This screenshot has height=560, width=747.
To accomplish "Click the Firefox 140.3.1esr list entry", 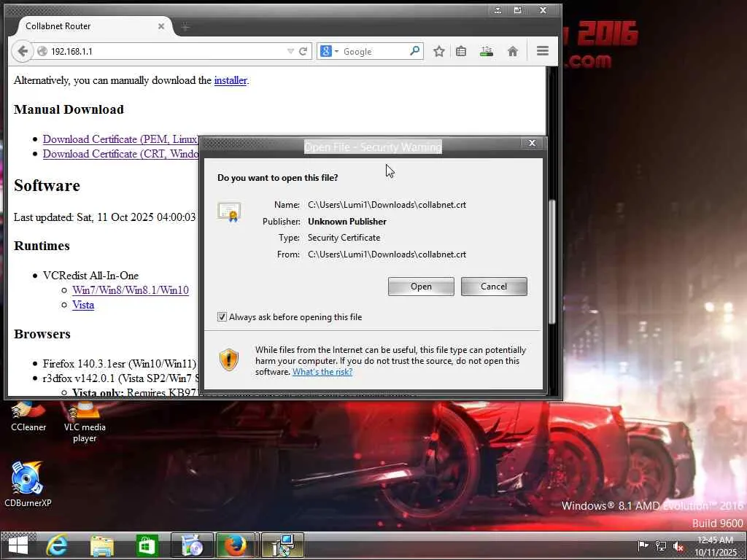I will click(120, 364).
